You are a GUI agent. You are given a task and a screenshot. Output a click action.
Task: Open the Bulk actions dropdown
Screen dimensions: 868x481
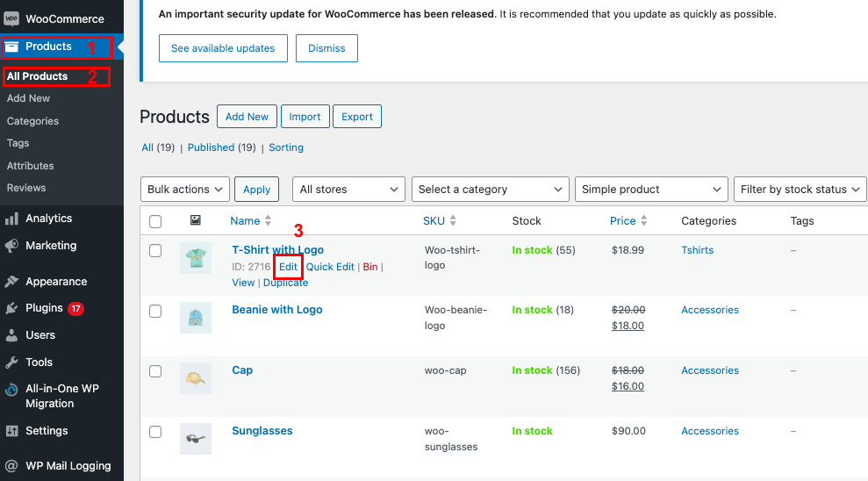click(185, 190)
